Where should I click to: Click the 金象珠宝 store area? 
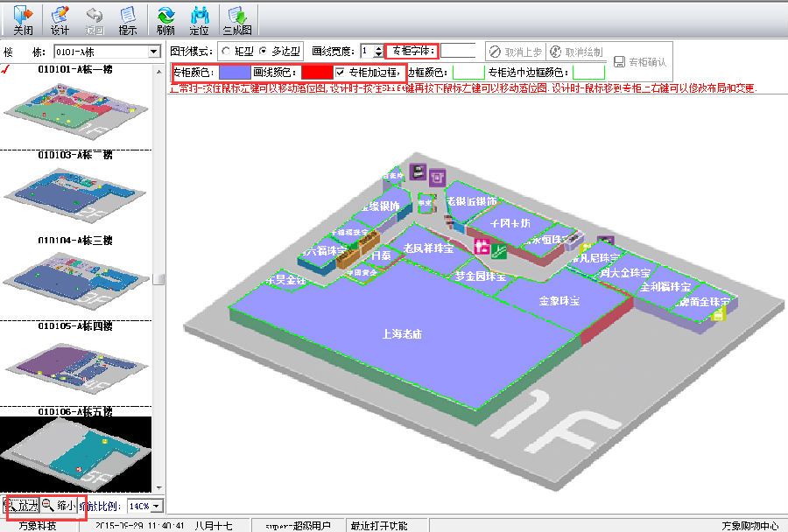click(x=559, y=301)
